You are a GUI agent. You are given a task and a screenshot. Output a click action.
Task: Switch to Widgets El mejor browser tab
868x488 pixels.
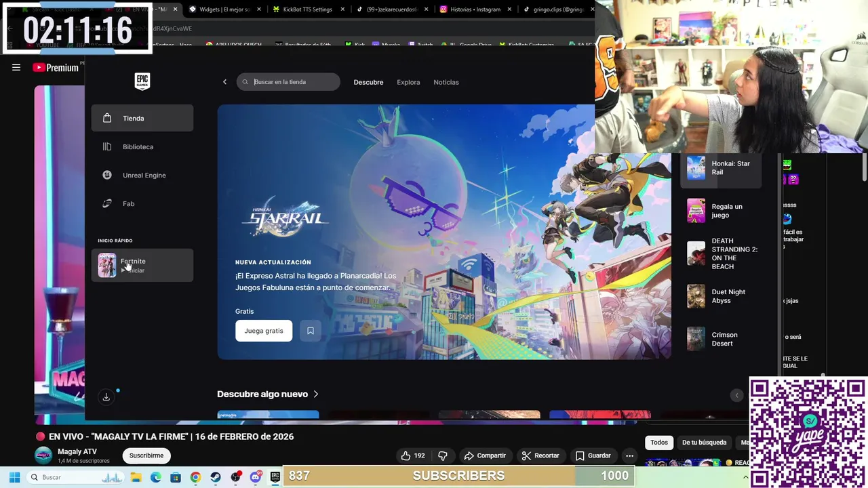[225, 9]
